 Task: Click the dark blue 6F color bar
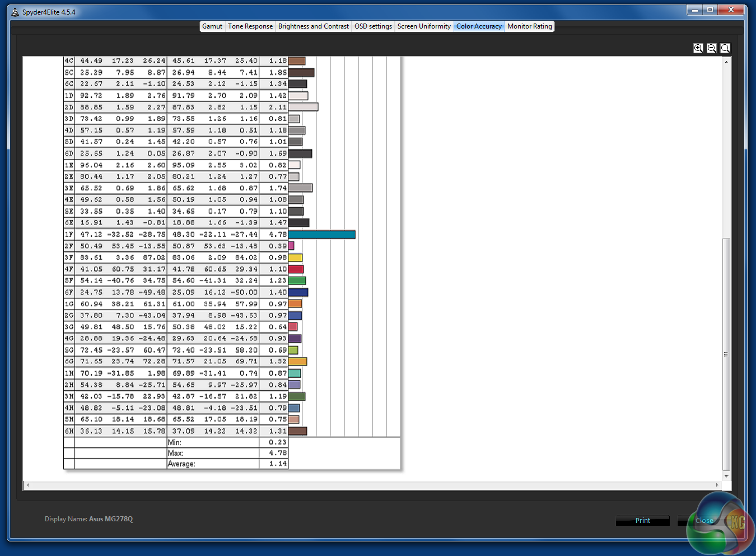pos(298,292)
